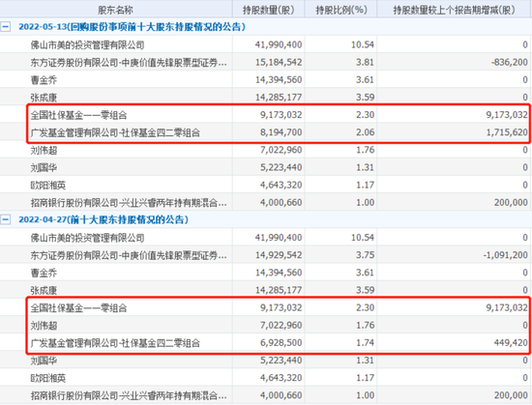Sort by 持股数量较上个报告期增减 column header
Screen dimensions: 532x405
point(455,10)
